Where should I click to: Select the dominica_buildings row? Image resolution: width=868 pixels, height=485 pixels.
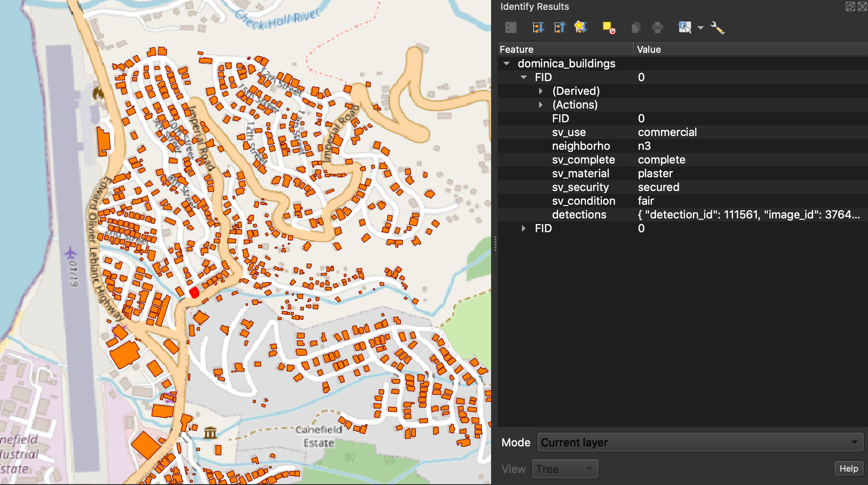point(683,64)
